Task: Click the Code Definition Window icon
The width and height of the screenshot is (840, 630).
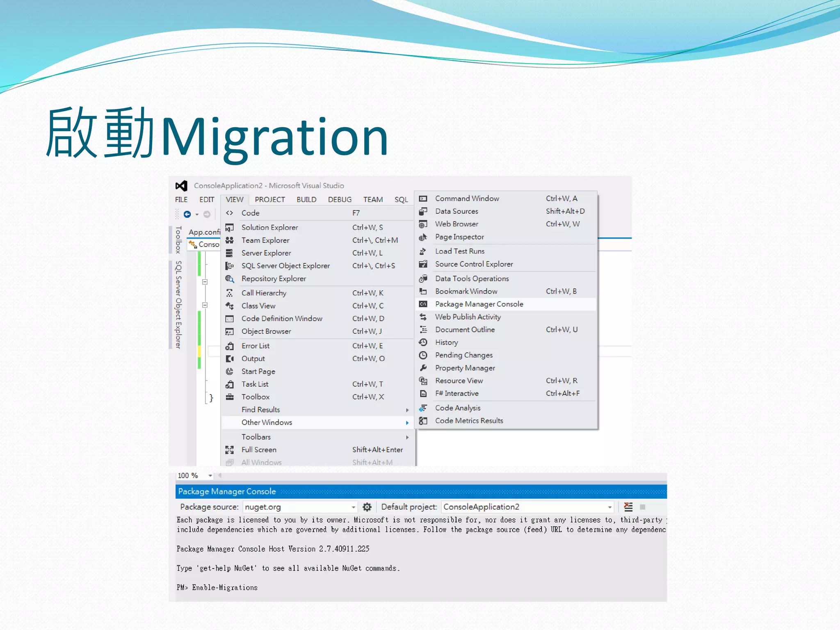Action: pos(230,319)
